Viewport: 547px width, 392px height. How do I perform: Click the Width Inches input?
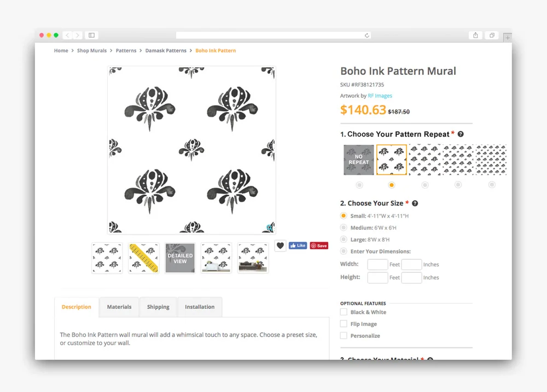(412, 265)
